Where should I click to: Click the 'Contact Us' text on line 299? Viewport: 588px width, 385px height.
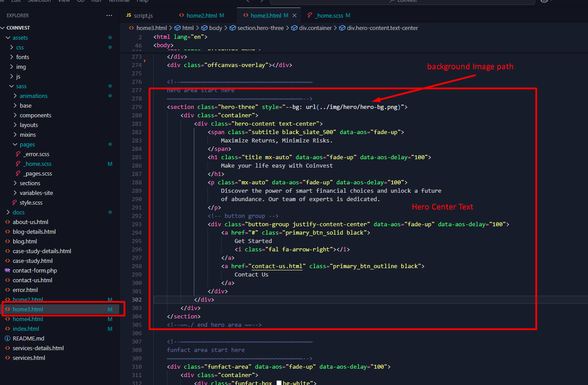point(251,274)
